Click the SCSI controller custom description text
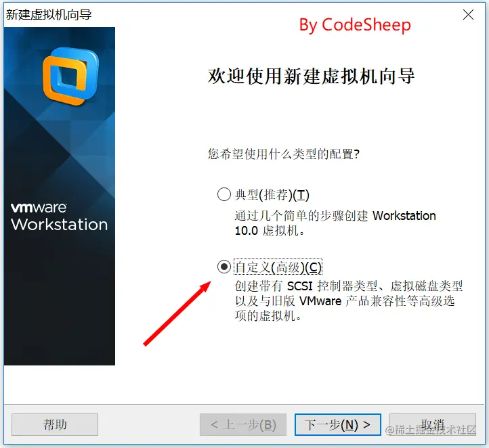The image size is (489, 448). [x=349, y=300]
